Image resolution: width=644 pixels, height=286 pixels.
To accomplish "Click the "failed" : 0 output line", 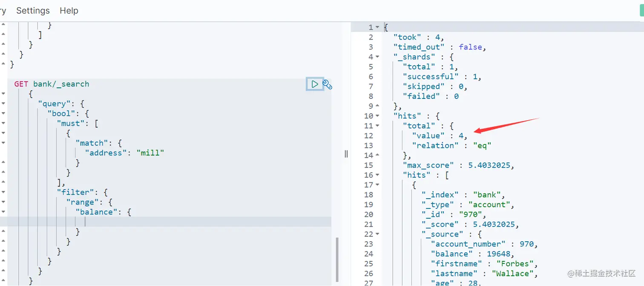I will (431, 96).
